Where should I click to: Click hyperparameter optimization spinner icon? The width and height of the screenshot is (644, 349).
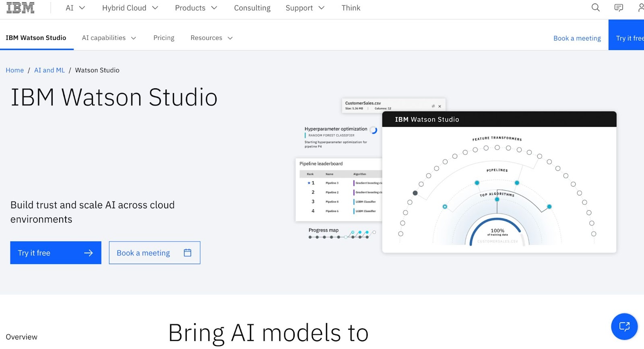click(374, 130)
